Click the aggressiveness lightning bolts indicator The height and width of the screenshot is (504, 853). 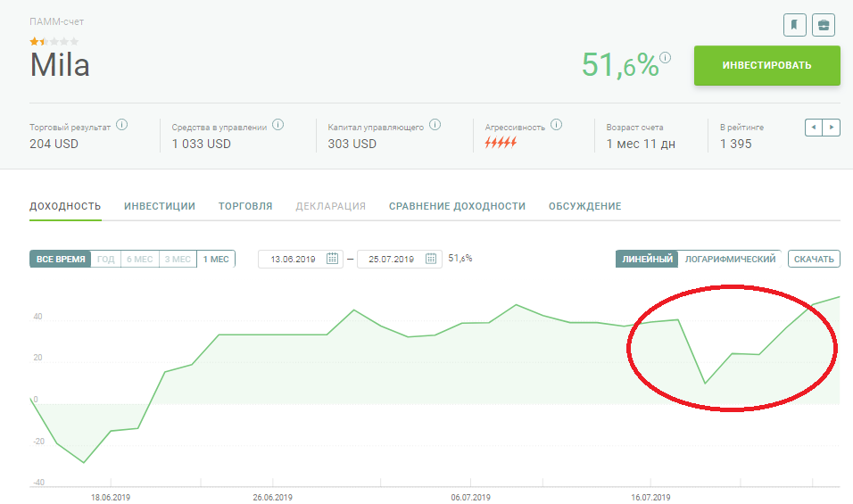point(501,143)
